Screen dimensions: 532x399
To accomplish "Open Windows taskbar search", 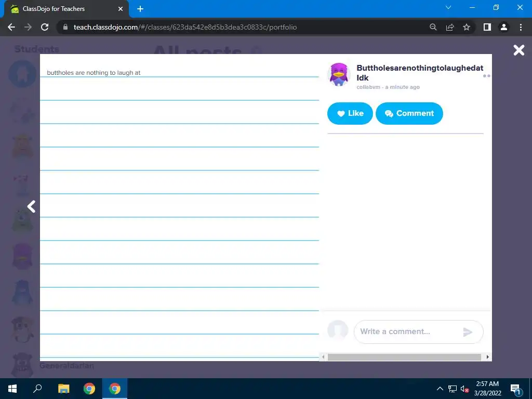I will pyautogui.click(x=37, y=389).
